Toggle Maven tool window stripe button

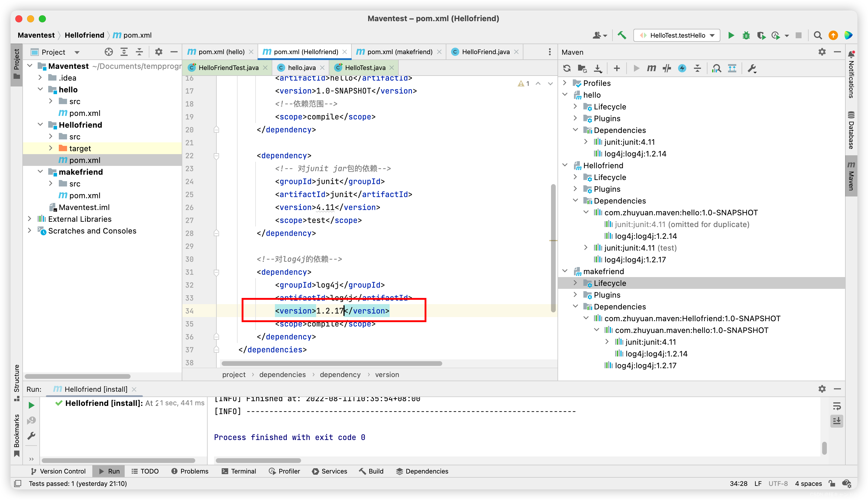[851, 176]
